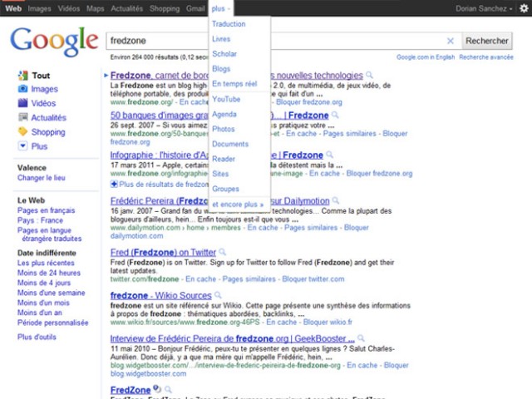Choose et encore plus from the plus menu

[238, 204]
